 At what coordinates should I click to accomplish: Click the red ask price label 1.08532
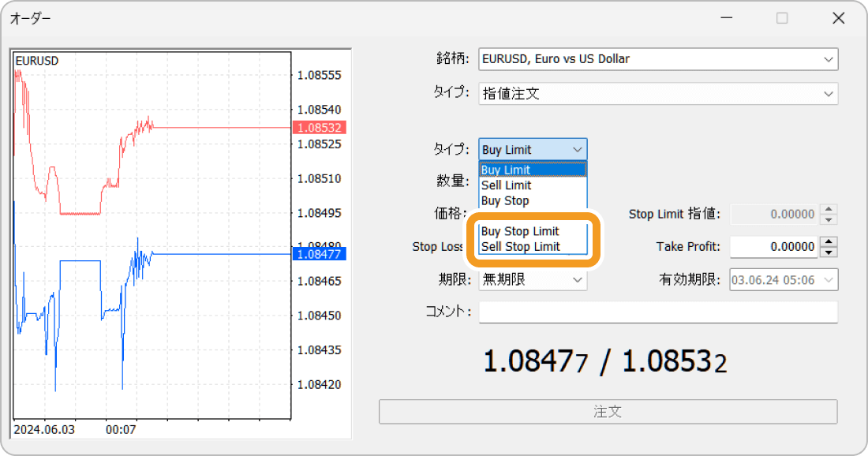320,128
